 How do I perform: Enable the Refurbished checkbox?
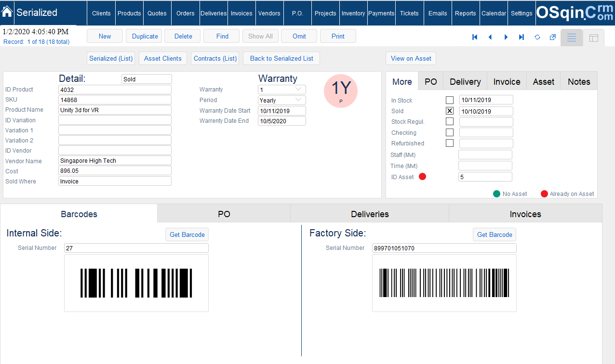450,143
